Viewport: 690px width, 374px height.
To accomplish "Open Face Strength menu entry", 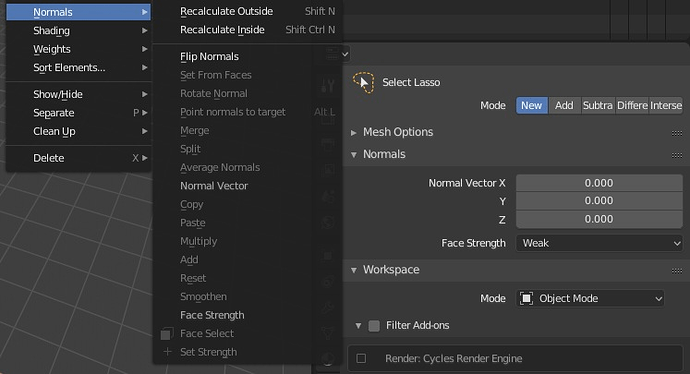I will pyautogui.click(x=248, y=315).
